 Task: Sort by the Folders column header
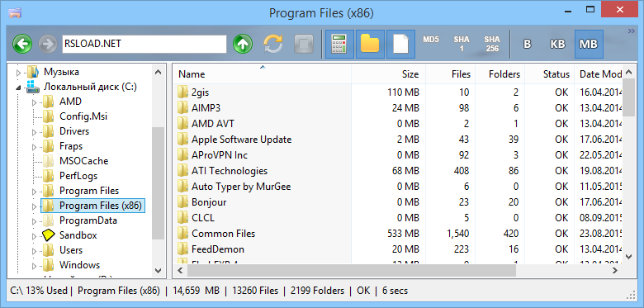tap(500, 74)
